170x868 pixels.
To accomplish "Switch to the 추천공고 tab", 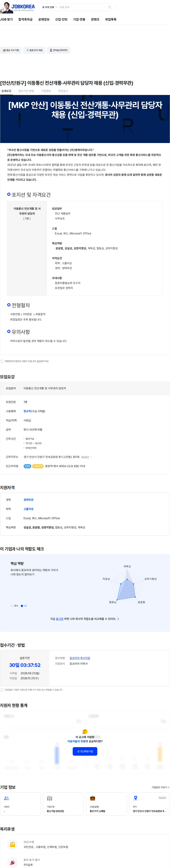I will coord(63,91).
